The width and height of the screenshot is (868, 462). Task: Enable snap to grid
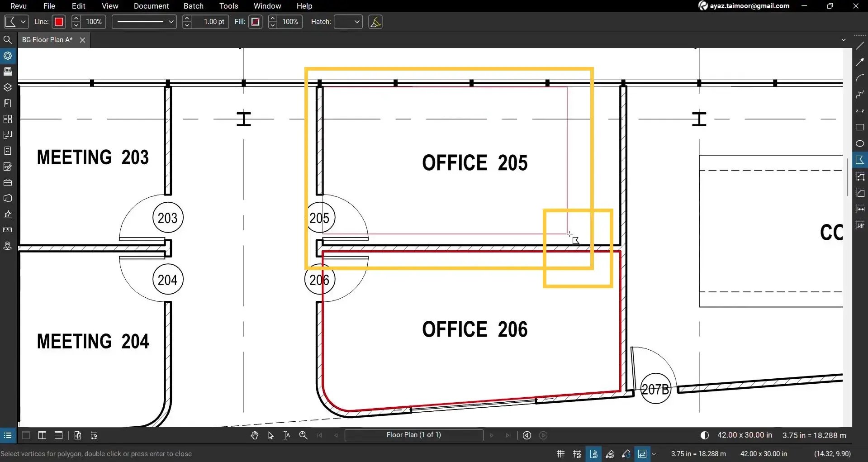(577, 453)
